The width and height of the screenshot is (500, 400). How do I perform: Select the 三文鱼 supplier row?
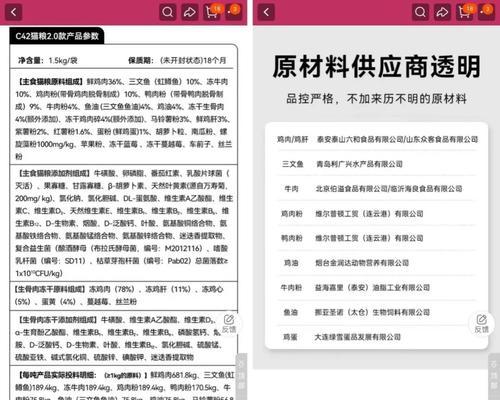click(377, 164)
